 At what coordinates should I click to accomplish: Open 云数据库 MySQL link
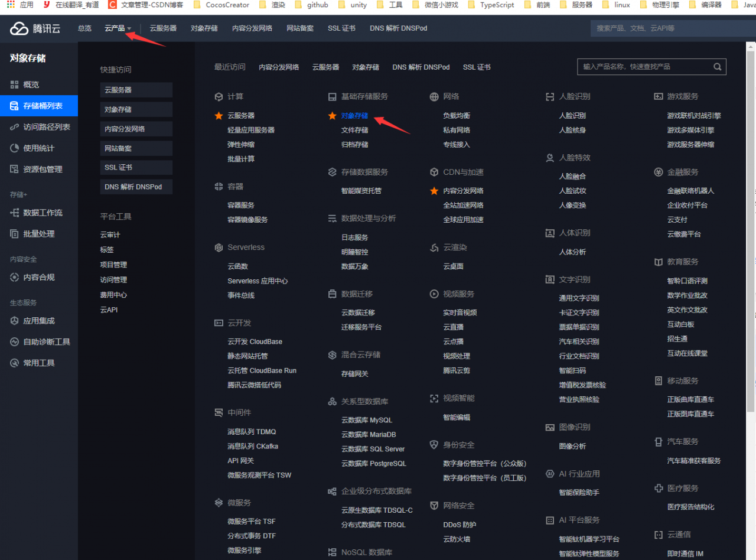click(366, 420)
